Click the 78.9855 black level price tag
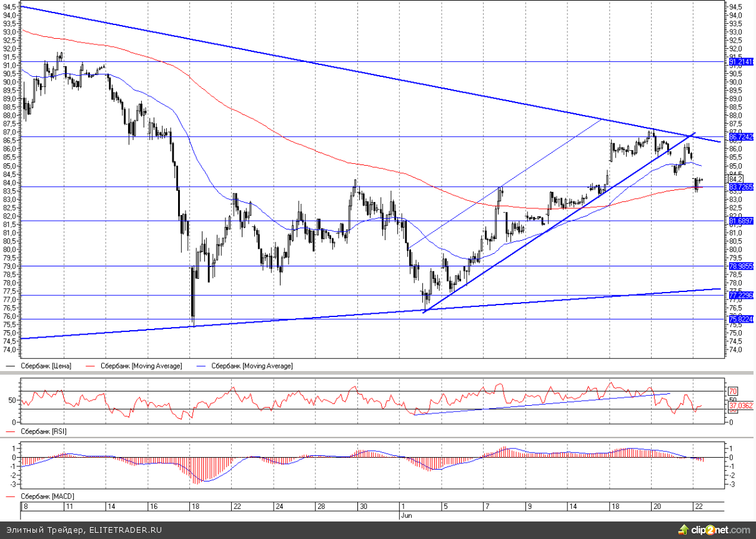 [742, 266]
